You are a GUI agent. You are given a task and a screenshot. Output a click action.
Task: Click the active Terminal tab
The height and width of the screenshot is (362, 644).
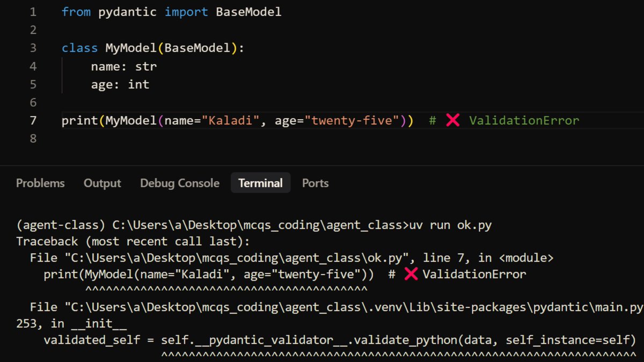pyautogui.click(x=260, y=183)
